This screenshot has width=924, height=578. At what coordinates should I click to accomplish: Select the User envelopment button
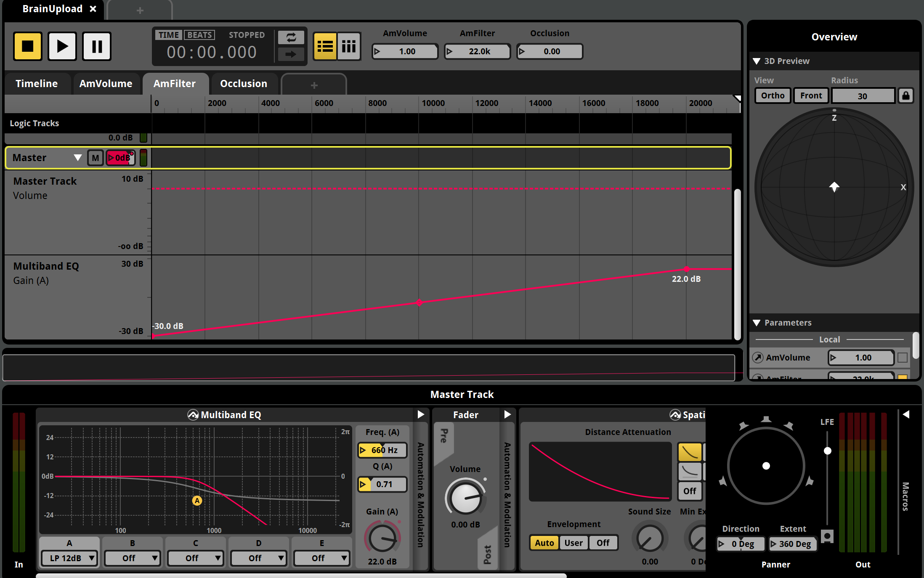coord(573,543)
